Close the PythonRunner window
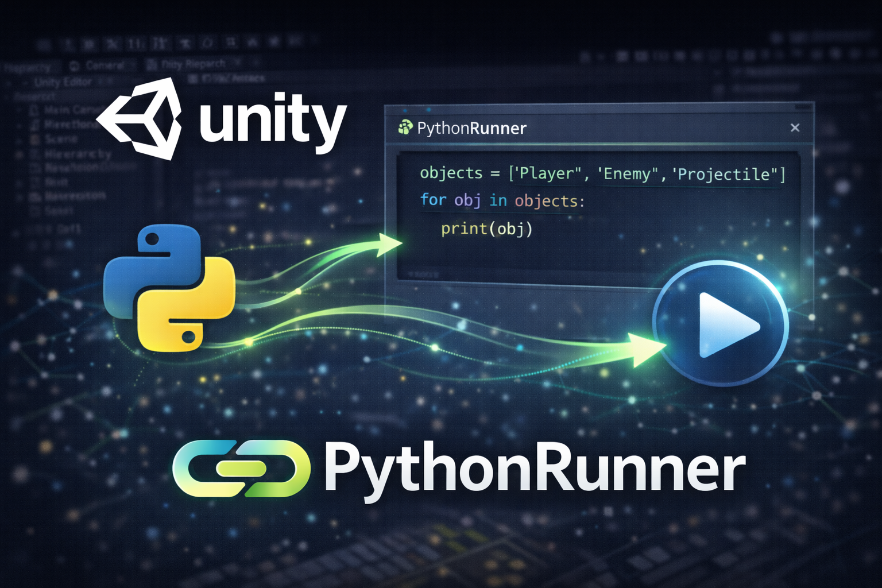 click(795, 127)
